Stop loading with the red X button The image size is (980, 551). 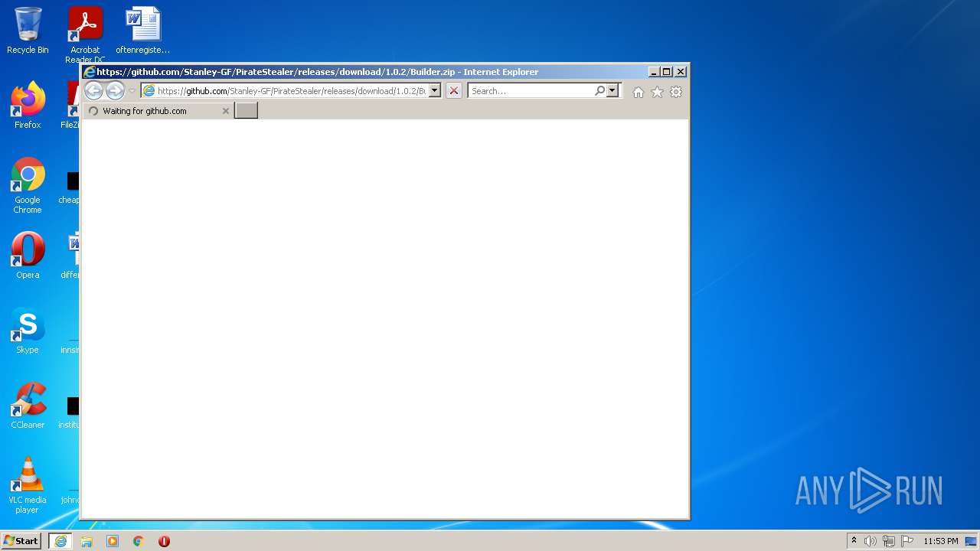tap(454, 90)
